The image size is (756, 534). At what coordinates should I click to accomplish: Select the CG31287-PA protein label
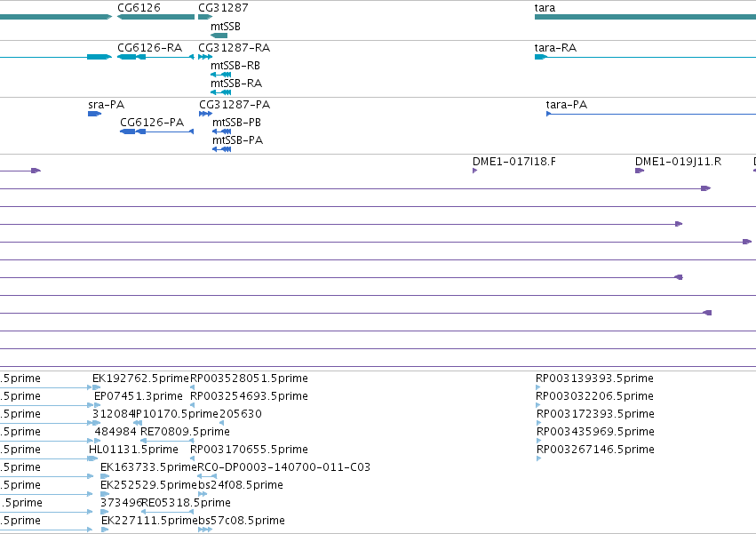tap(235, 105)
